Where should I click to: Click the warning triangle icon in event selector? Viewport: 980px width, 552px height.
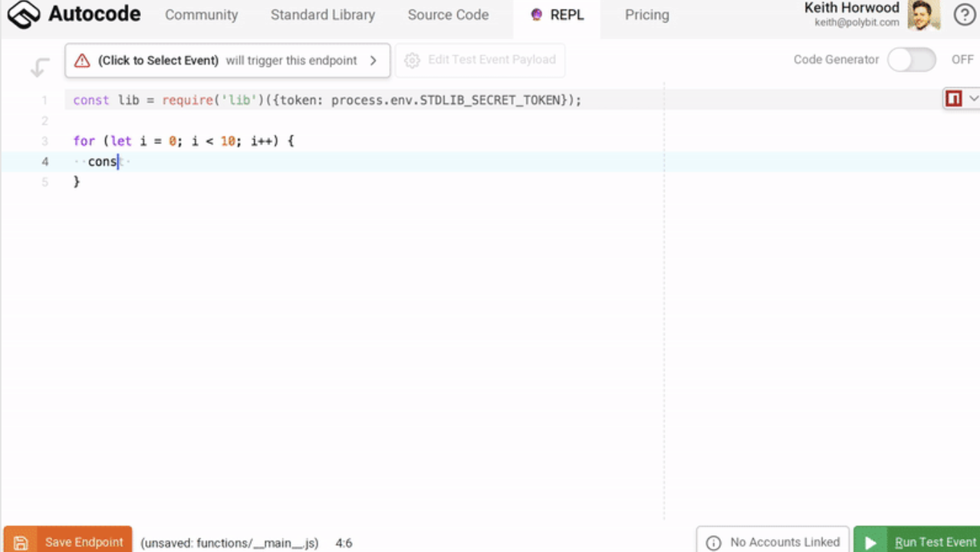point(82,61)
